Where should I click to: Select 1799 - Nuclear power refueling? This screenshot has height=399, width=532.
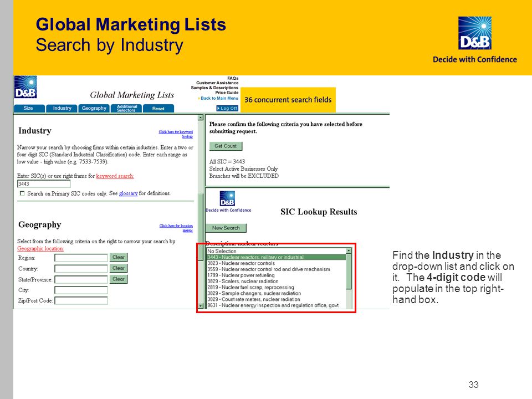click(276, 275)
